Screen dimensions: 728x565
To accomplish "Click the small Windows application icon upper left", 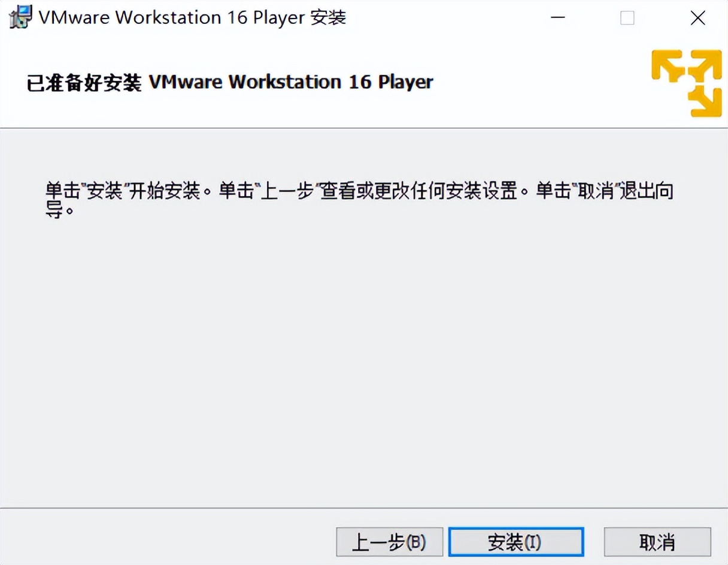I will [19, 17].
